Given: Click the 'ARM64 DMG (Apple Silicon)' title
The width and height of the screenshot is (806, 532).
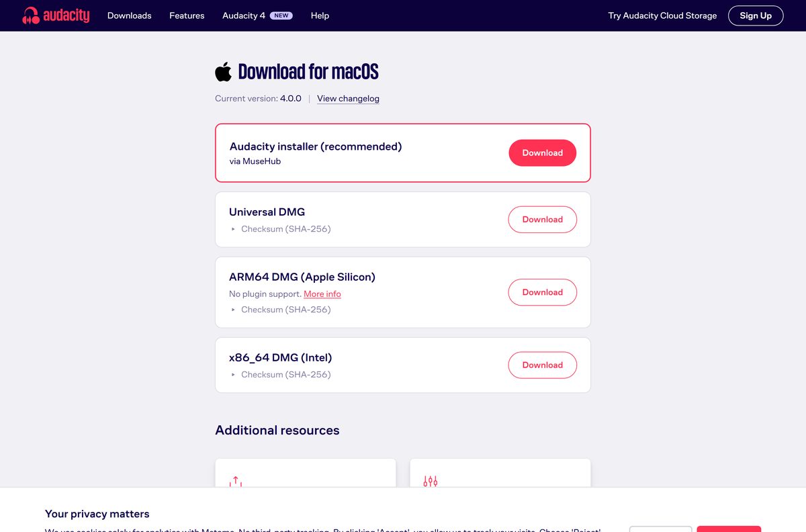Looking at the screenshot, I should pos(302,277).
